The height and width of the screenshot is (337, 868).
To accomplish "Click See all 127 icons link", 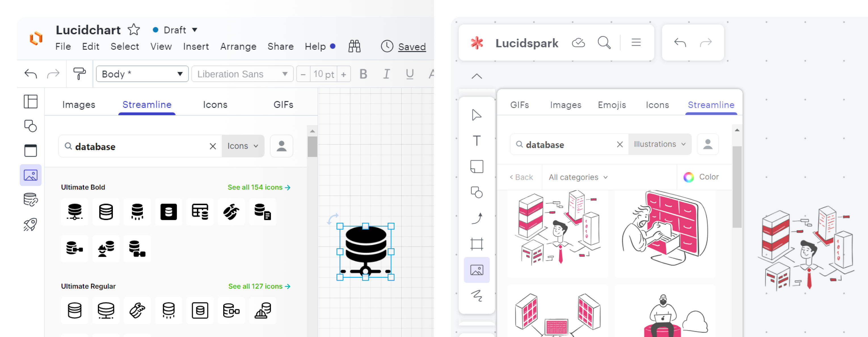I will tap(259, 286).
